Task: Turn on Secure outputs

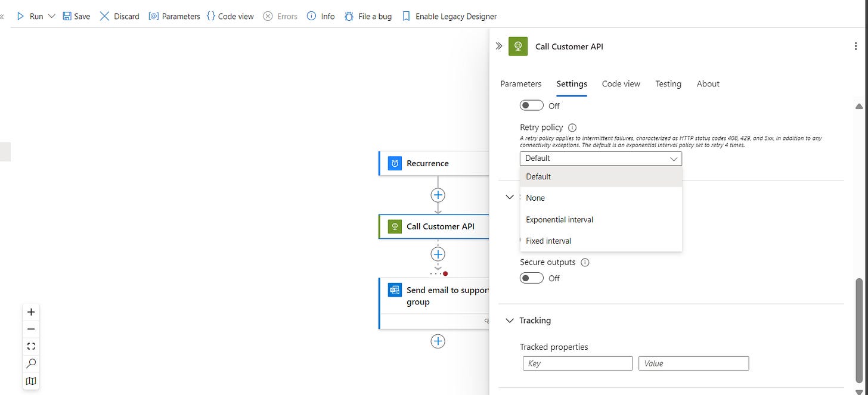Action: (x=531, y=278)
